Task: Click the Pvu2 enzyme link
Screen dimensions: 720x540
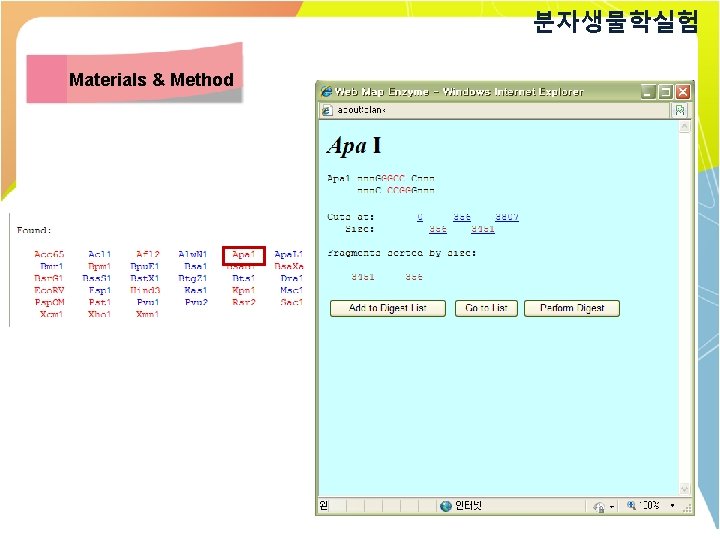Action: [x=196, y=302]
